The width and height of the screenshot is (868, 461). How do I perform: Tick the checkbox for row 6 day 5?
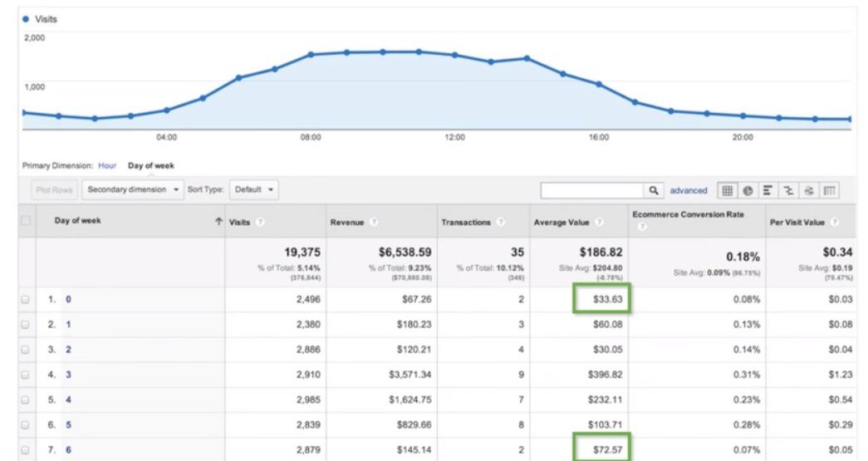pyautogui.click(x=26, y=425)
